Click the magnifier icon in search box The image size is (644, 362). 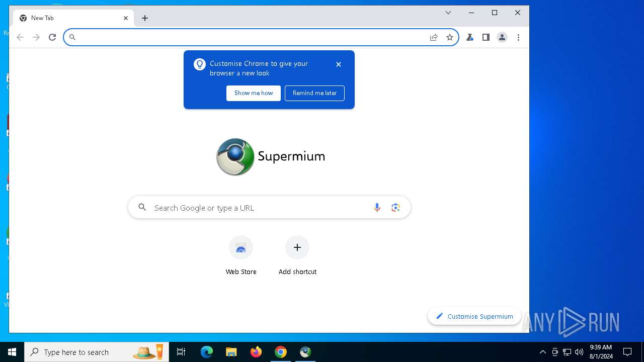coord(142,207)
